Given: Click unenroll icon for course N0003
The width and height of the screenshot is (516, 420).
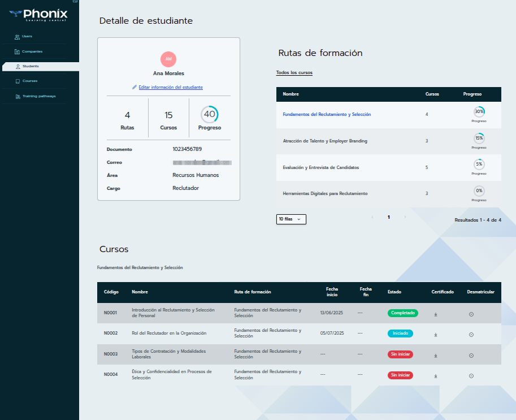Looking at the screenshot, I should [471, 356].
